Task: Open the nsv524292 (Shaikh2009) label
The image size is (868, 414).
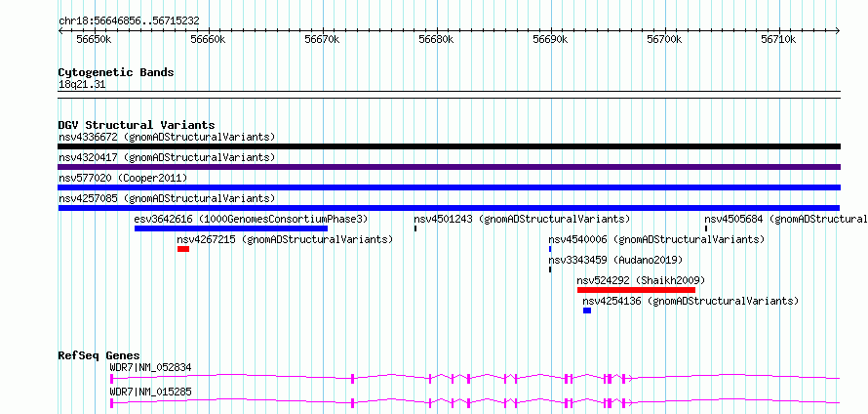Action: coord(641,280)
